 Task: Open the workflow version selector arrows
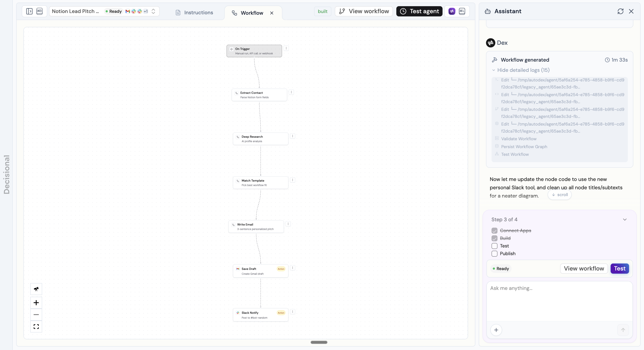point(154,11)
